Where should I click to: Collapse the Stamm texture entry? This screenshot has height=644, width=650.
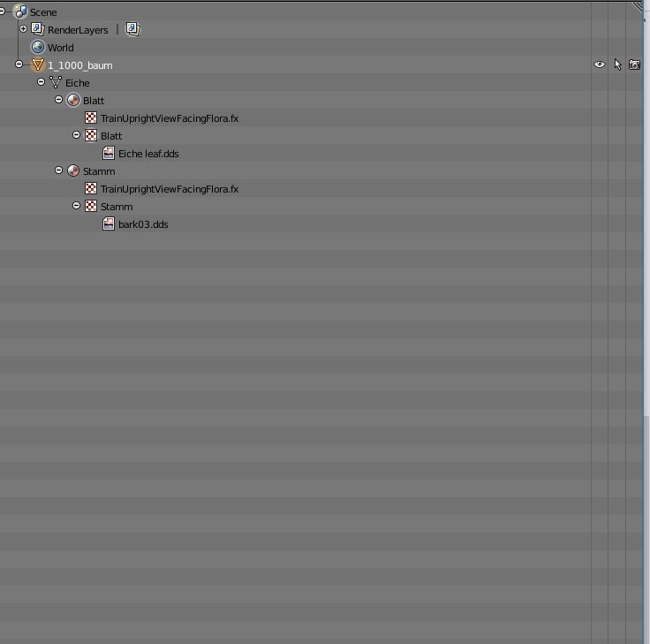point(76,206)
